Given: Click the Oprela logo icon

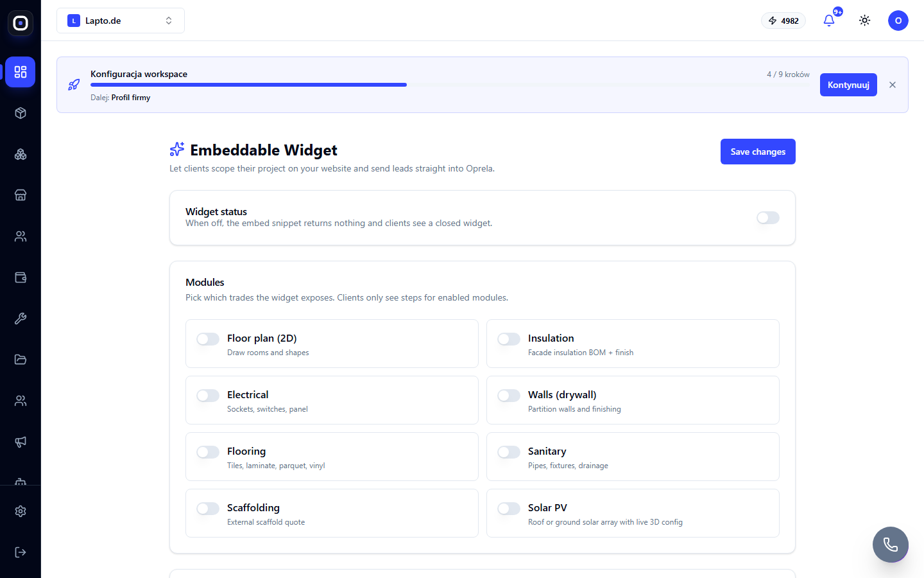Looking at the screenshot, I should [21, 23].
